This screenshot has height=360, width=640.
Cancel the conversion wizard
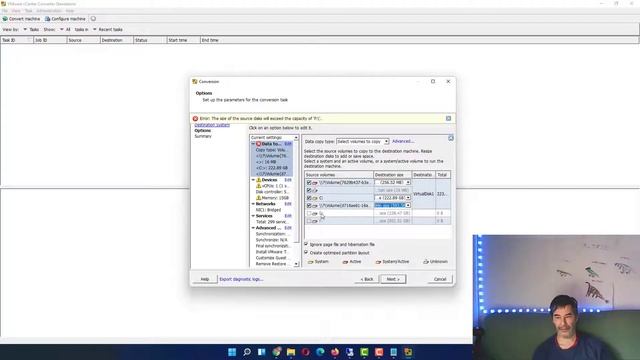point(440,279)
